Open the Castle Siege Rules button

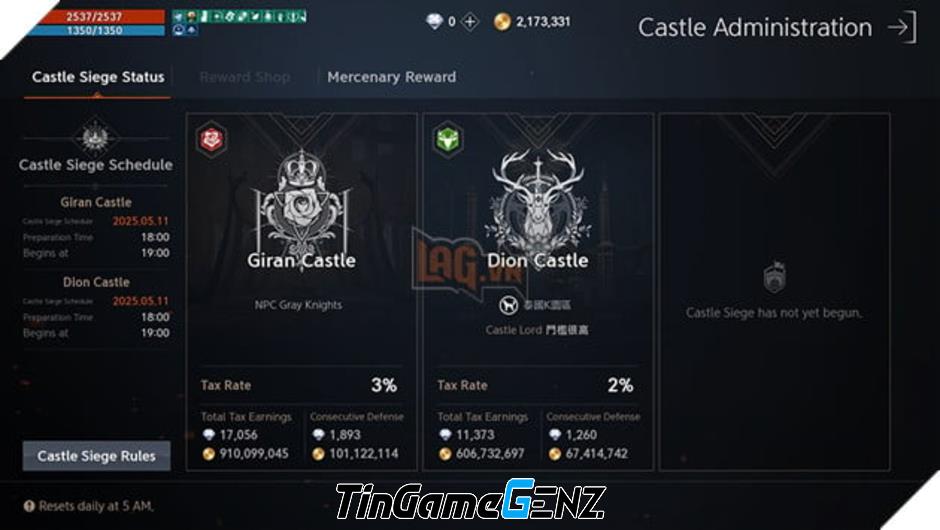tap(97, 456)
